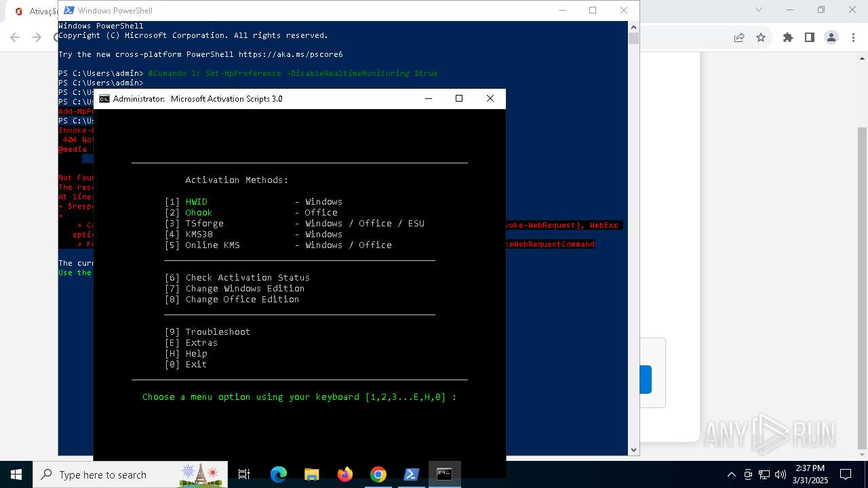Open the Chrome extensions puzzle icon
Image resolution: width=868 pixels, height=488 pixels.
788,37
